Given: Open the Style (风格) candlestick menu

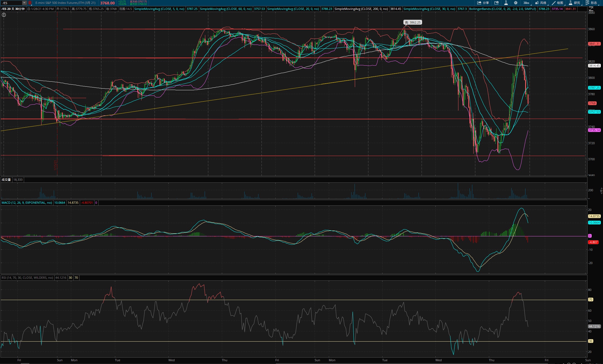Looking at the screenshot, I should click(541, 3).
